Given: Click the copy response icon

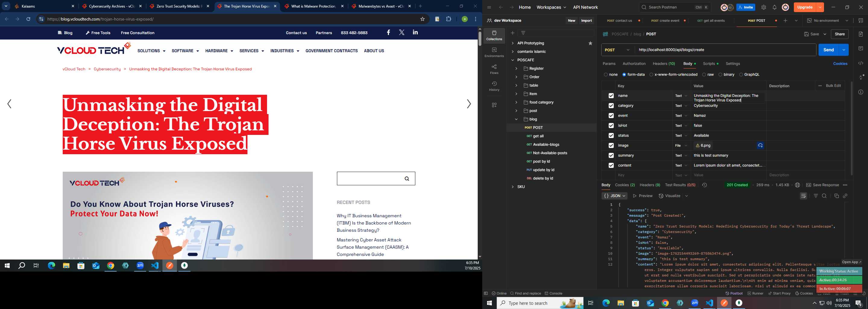Looking at the screenshot, I should [836, 196].
